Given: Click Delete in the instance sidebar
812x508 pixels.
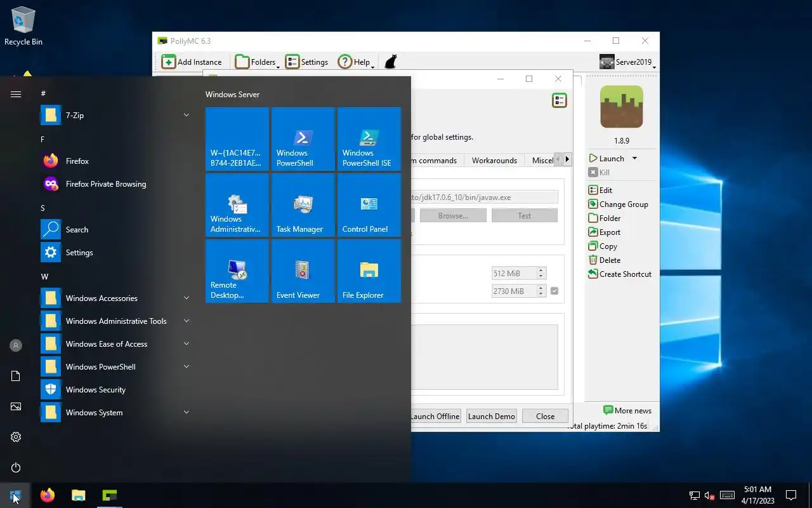Looking at the screenshot, I should pos(604,260).
